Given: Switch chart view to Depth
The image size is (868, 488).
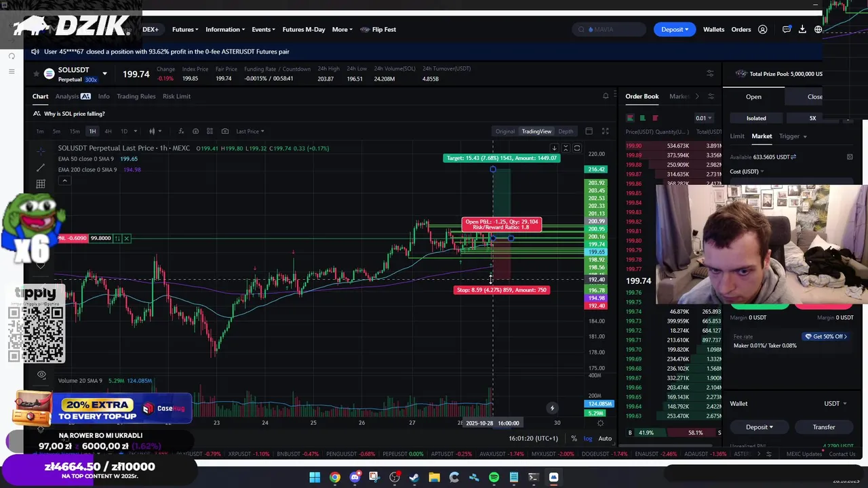Looking at the screenshot, I should pos(566,131).
